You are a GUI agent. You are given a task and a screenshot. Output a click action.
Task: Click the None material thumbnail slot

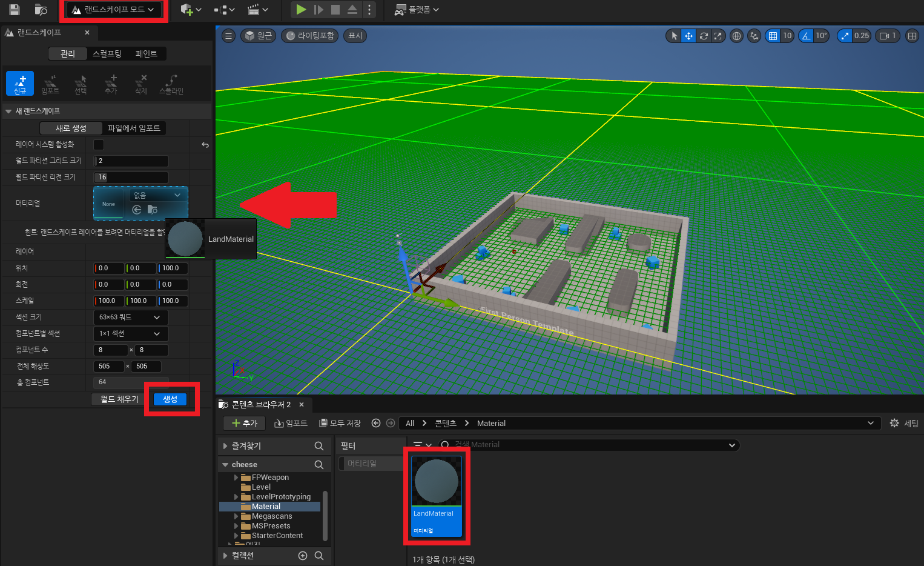click(109, 204)
